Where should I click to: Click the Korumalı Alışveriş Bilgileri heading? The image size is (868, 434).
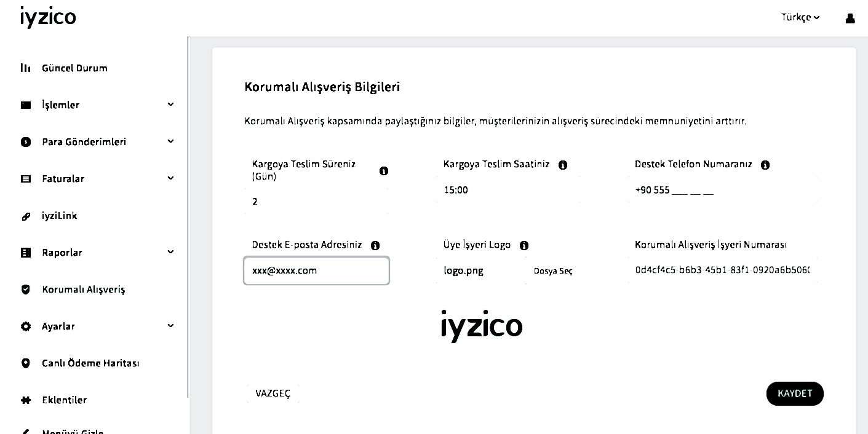pos(322,87)
